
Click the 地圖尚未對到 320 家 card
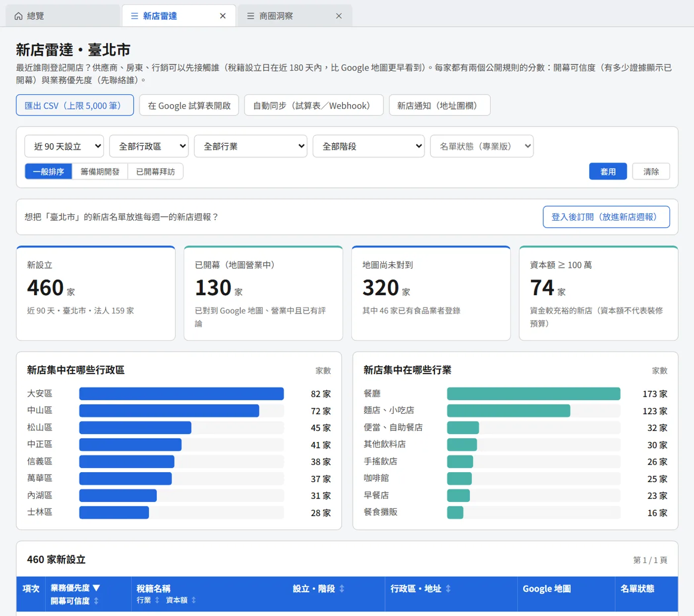click(431, 293)
